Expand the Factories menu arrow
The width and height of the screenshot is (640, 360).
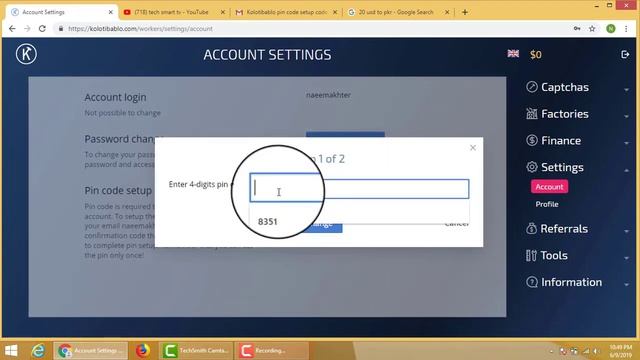click(626, 116)
